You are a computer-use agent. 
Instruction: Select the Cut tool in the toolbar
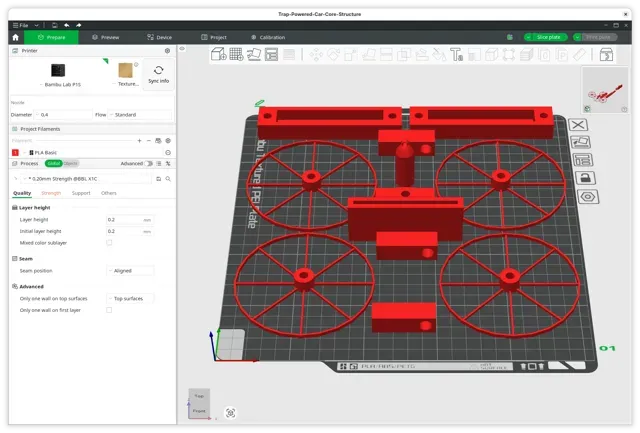(x=386, y=54)
